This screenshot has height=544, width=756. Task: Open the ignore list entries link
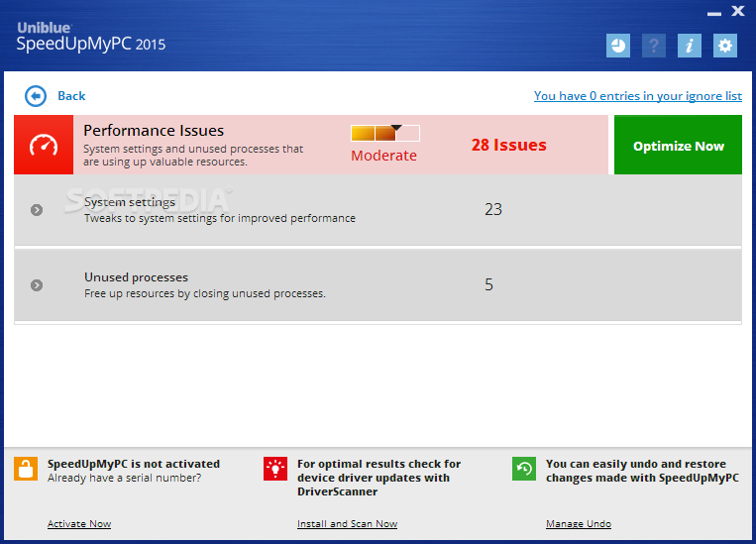coord(638,96)
